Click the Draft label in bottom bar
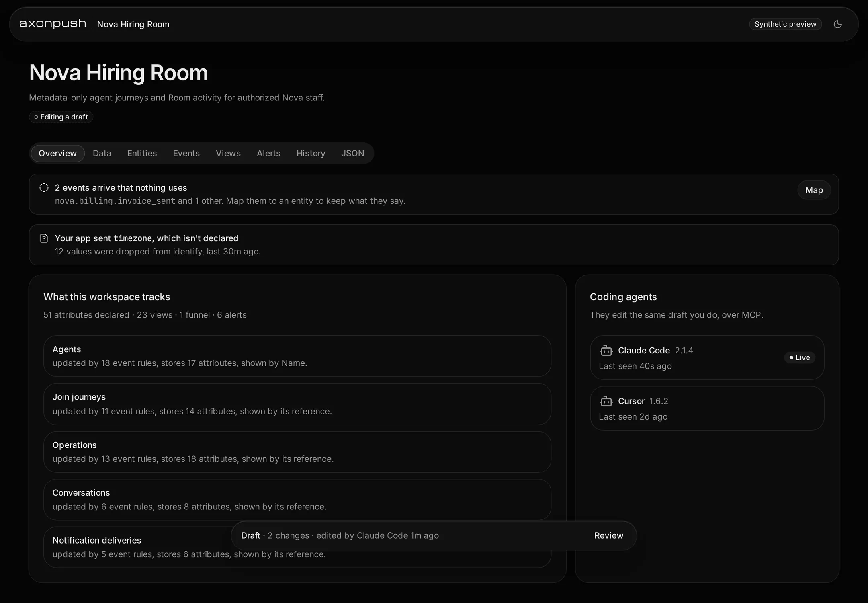Image resolution: width=868 pixels, height=603 pixels. click(x=250, y=535)
